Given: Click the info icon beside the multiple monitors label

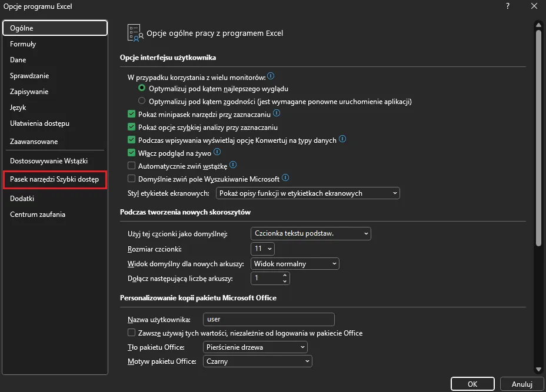Looking at the screenshot, I should click(271, 76).
